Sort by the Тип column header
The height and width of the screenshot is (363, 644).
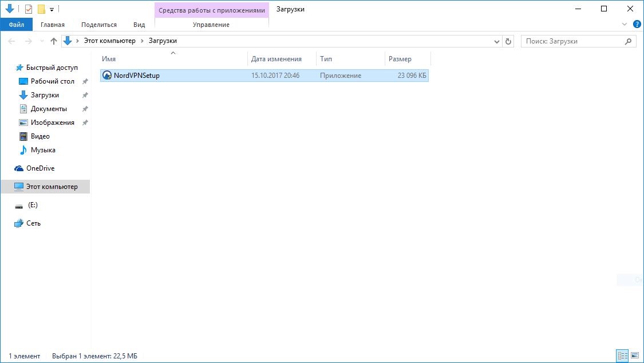(350, 59)
